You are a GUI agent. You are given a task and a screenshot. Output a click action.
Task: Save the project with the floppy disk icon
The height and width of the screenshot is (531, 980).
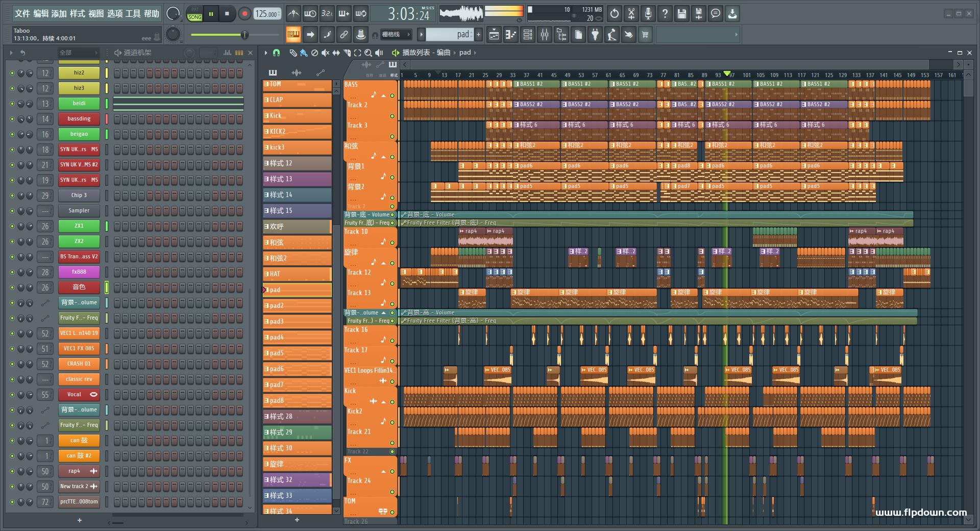point(681,14)
